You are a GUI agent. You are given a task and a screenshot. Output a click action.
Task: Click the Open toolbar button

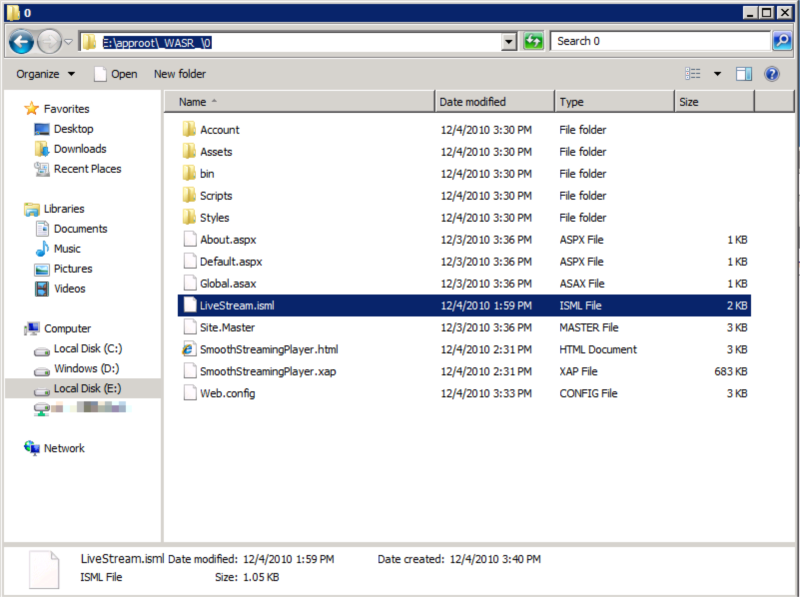pos(115,74)
